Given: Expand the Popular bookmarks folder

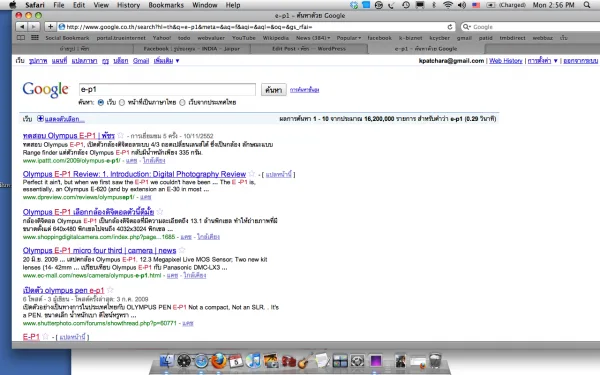Looking at the screenshot, I should pyautogui.click(x=349, y=38).
